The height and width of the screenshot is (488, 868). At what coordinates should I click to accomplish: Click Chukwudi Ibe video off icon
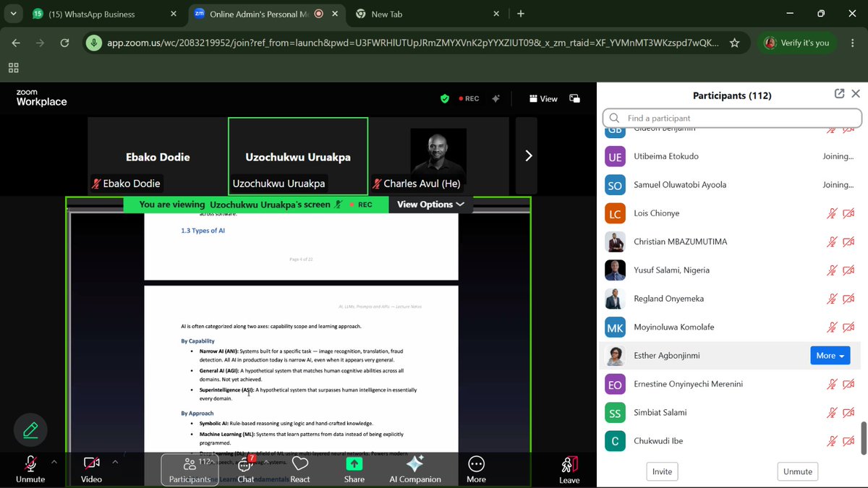tap(849, 441)
